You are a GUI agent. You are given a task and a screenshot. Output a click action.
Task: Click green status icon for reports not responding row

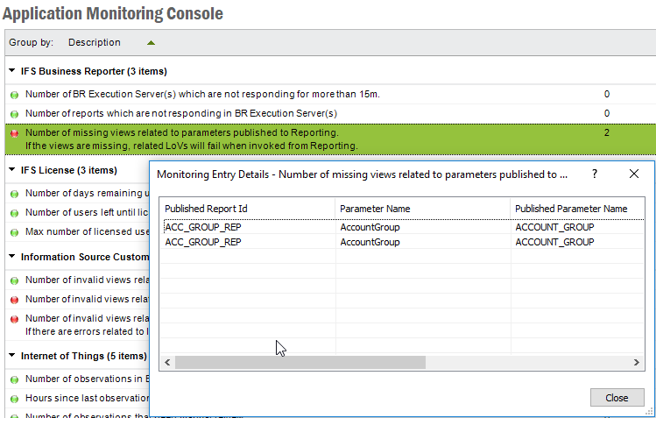pos(15,114)
